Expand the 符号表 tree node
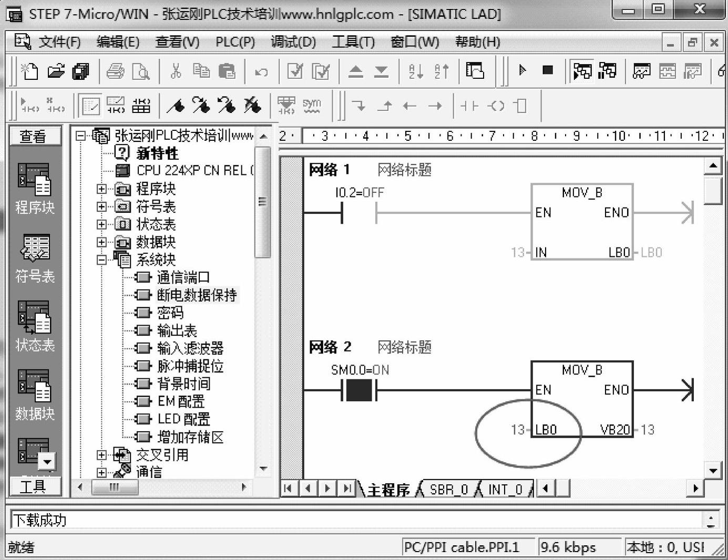 click(x=101, y=206)
